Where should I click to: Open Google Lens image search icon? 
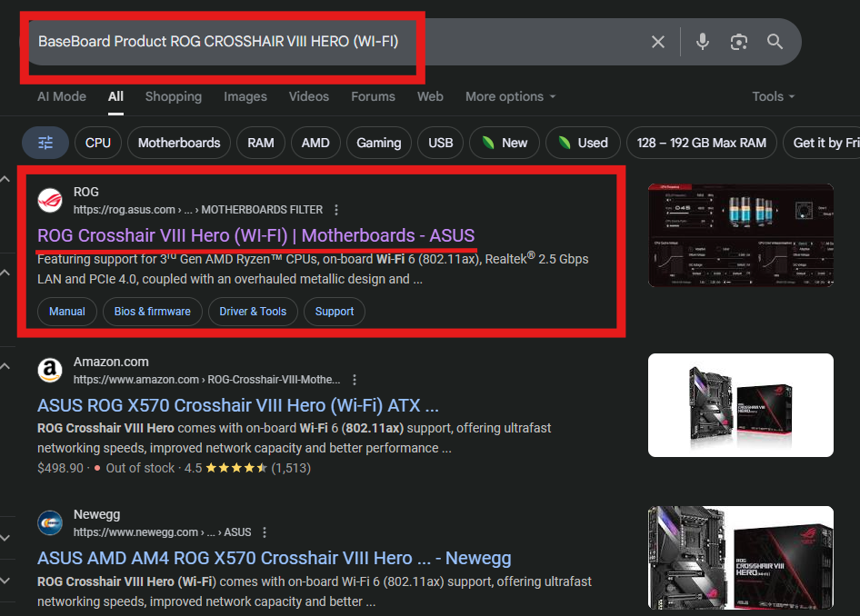tap(739, 42)
